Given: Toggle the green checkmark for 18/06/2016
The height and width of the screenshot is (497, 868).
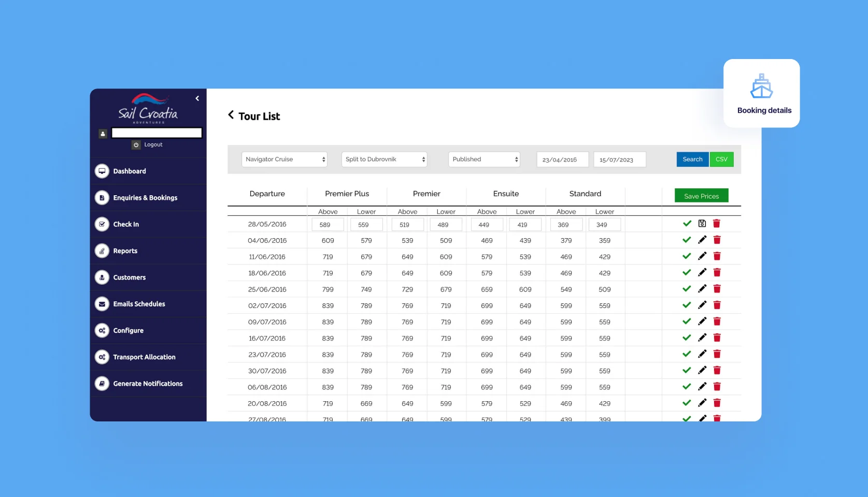Looking at the screenshot, I should (x=687, y=273).
